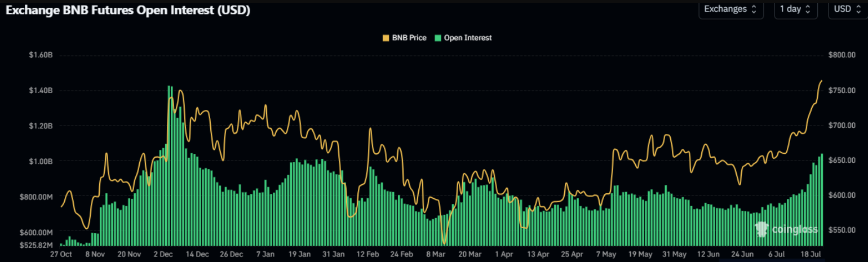Image resolution: width=868 pixels, height=262 pixels.
Task: Click the 24 Jun date label
Action: pos(742,255)
